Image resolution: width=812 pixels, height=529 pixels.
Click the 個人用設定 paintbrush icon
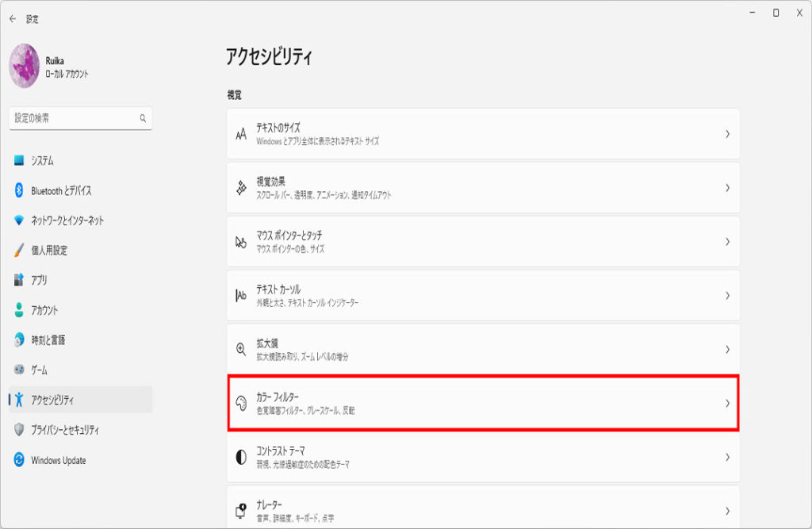tap(20, 250)
